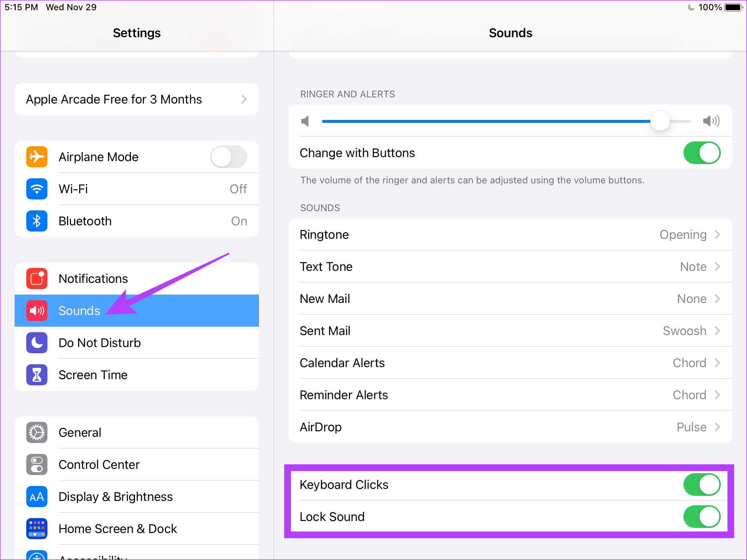Click the Do Not Disturb moon icon

point(36,343)
